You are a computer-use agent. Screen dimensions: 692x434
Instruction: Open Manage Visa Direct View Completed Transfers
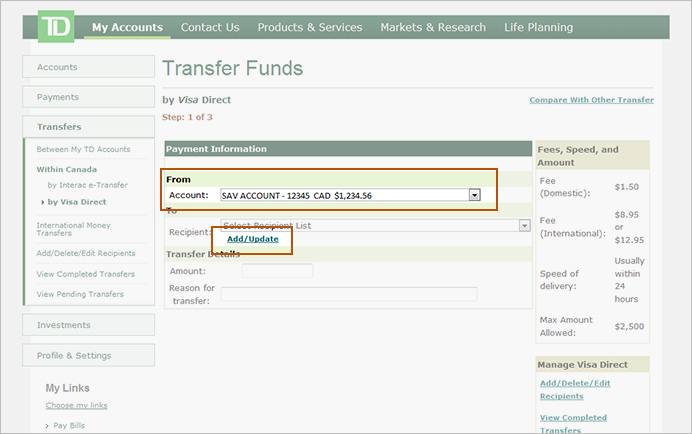573,423
